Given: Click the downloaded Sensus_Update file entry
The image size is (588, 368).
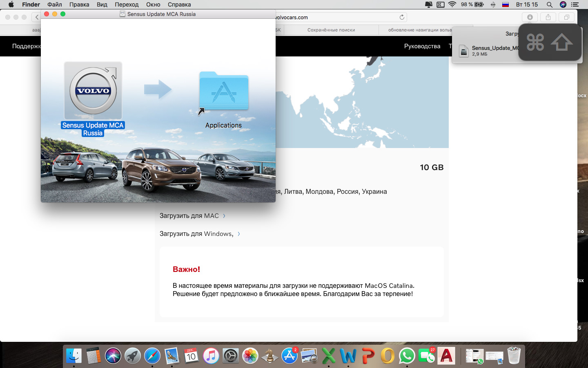Looking at the screenshot, I should click(x=488, y=51).
